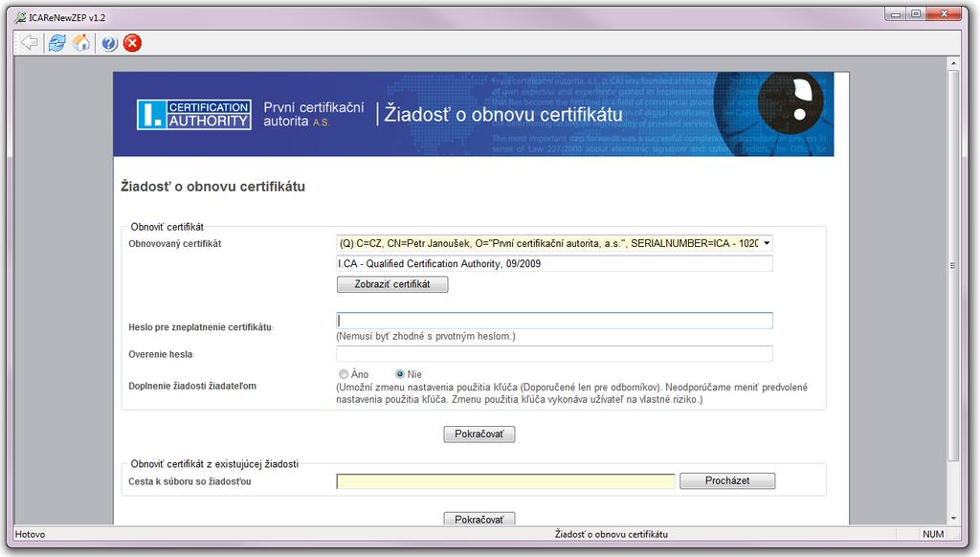The width and height of the screenshot is (980, 557).
Task: Click the bottom Pokračovať button
Action: click(479, 519)
